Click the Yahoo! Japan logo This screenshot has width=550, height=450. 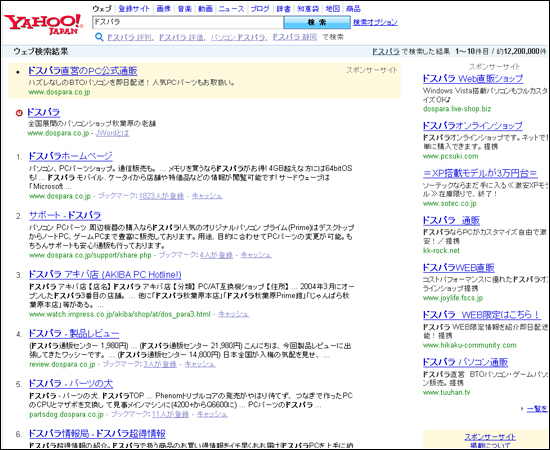[x=44, y=24]
